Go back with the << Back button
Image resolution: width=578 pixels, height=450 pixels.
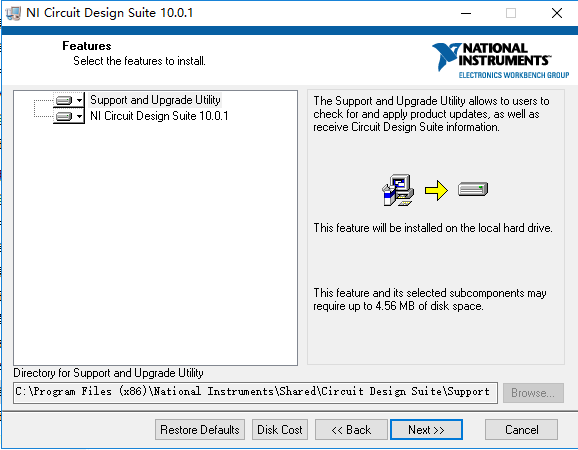[x=351, y=430]
